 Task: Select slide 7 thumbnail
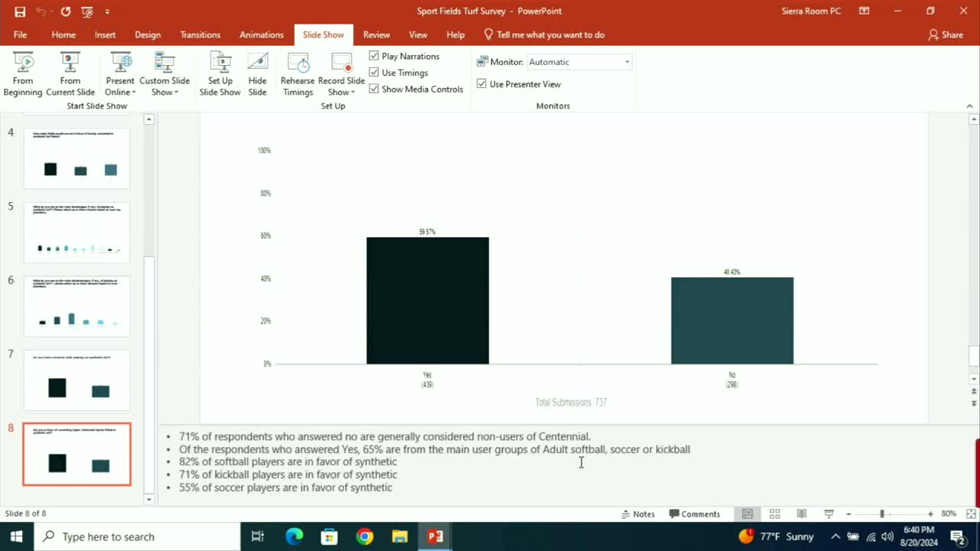77,380
